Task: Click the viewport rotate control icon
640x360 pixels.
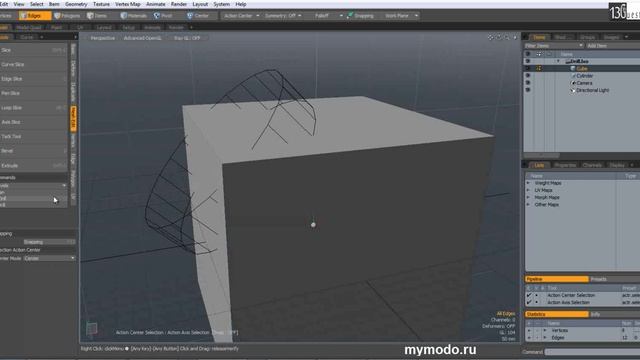Action: click(x=499, y=38)
